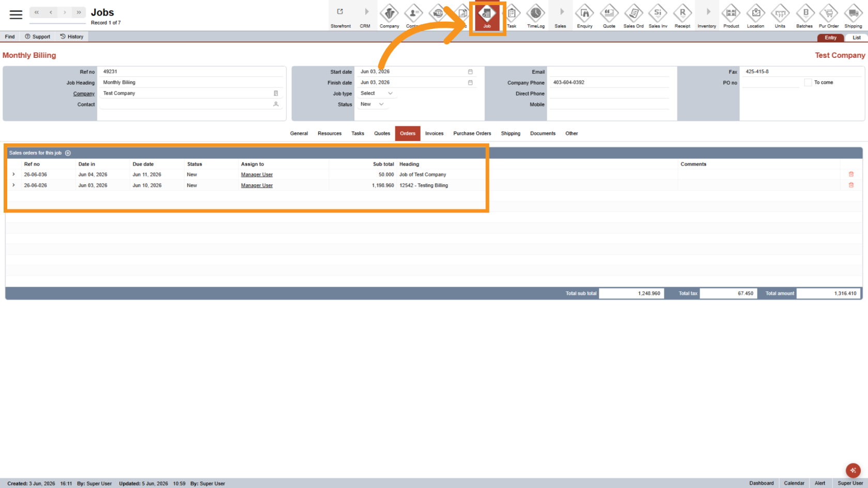This screenshot has height=488, width=868.
Task: Expand the Inventory toolbar group
Action: click(x=707, y=17)
